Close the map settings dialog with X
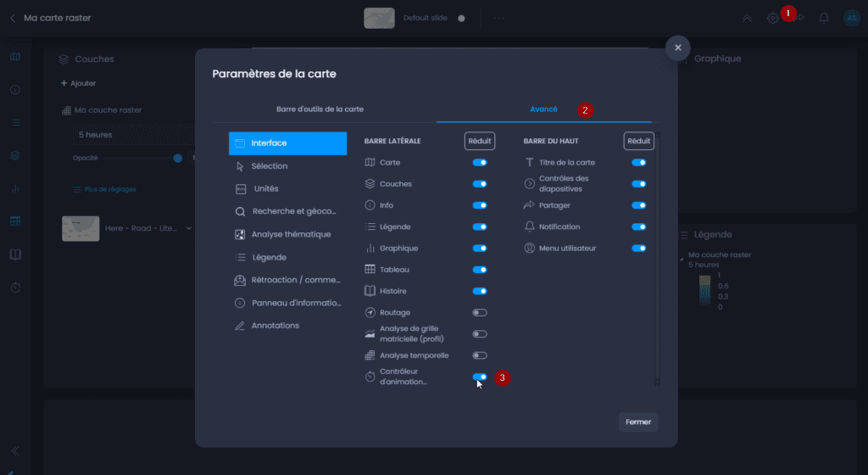868x475 pixels. coord(677,47)
